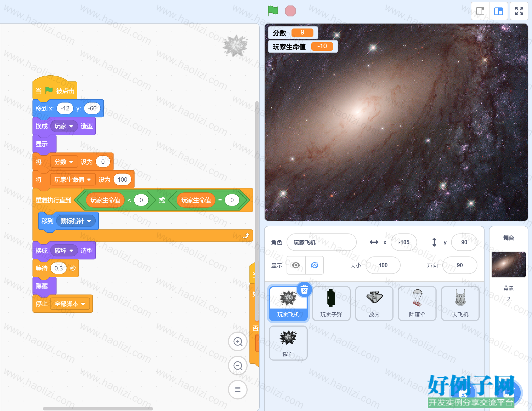Select the 大飞机 sprite
Screen dimensions: 532x411
pyautogui.click(x=460, y=304)
